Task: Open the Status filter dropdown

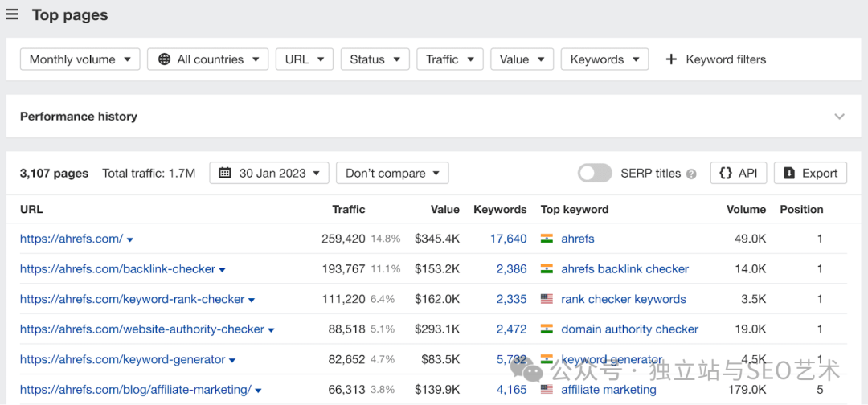Action: 375,59
